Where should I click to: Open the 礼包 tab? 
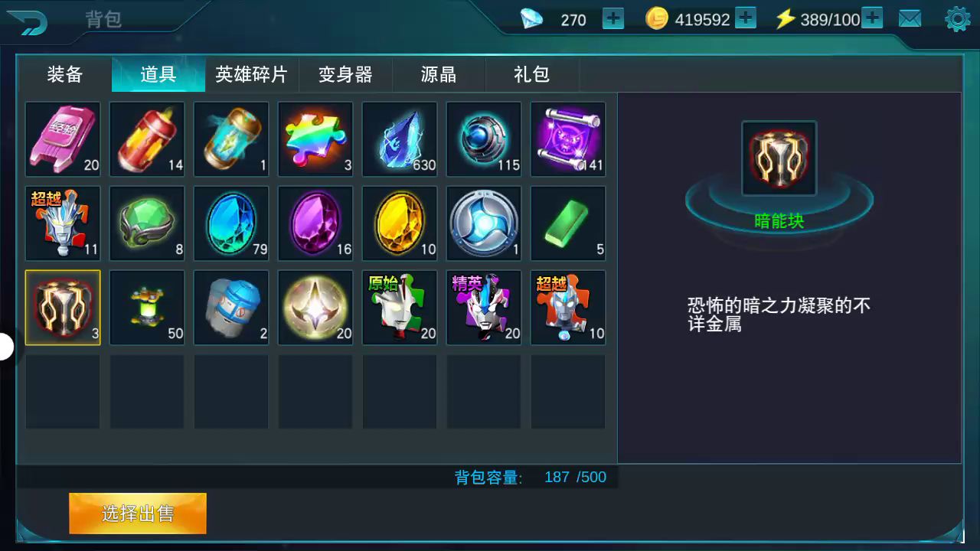click(x=532, y=74)
